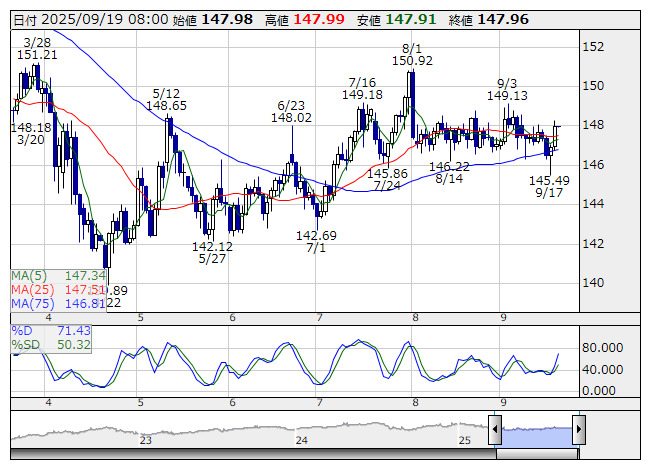Click the 23 year mark in navigator
The width and height of the screenshot is (653, 470).
tap(146, 440)
